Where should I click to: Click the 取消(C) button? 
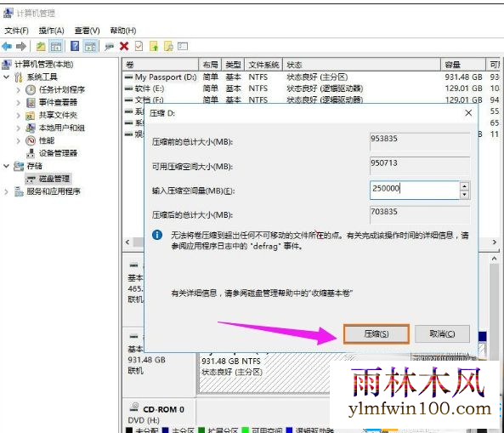pos(442,334)
